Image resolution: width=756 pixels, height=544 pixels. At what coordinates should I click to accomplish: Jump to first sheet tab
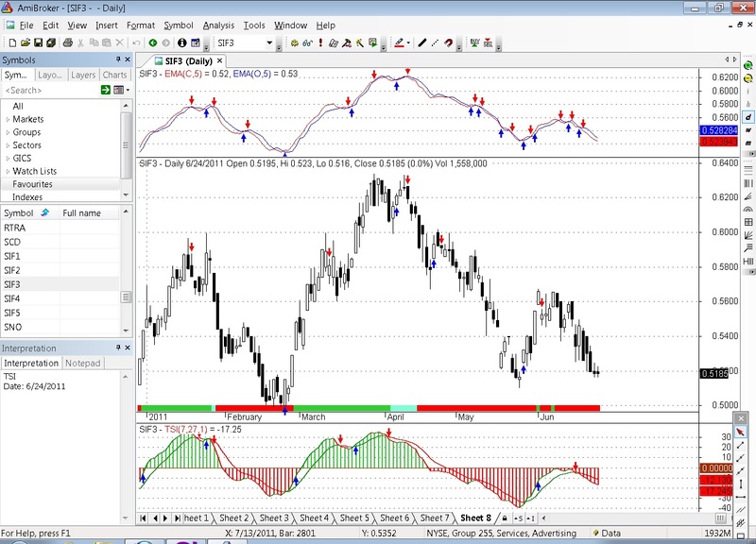[143, 518]
